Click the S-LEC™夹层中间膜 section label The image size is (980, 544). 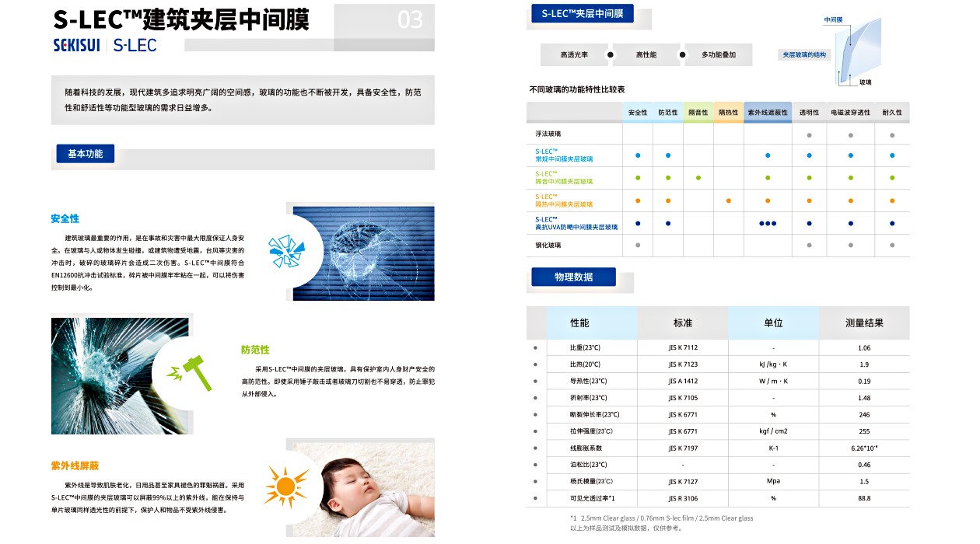583,13
